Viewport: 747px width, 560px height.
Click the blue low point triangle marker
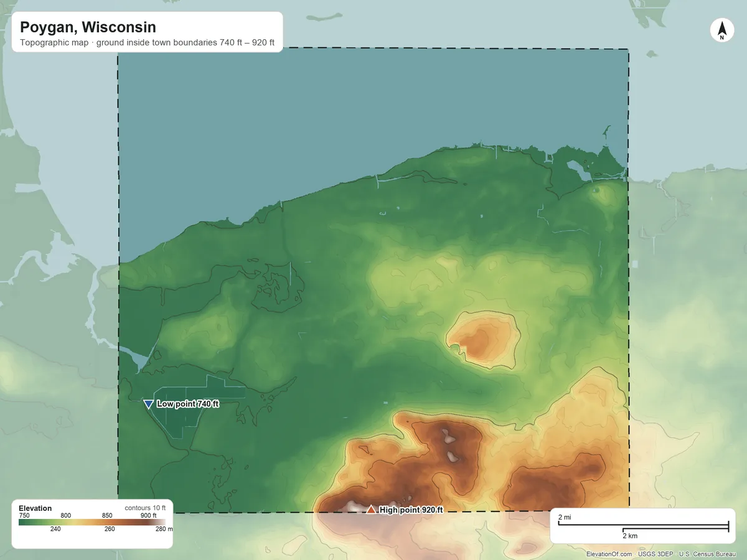coord(148,404)
